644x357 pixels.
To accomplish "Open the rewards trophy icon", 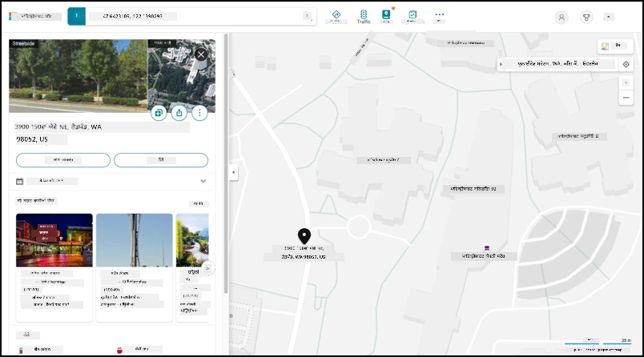I will (586, 18).
